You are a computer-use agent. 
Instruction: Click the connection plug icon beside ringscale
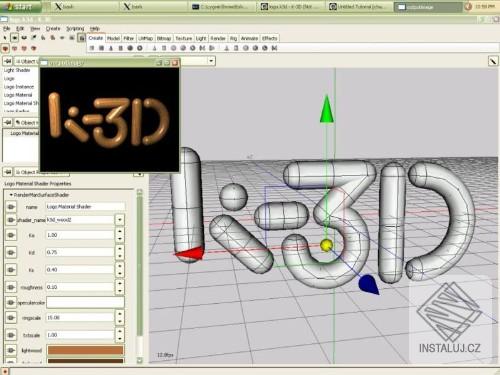[x=11, y=318]
